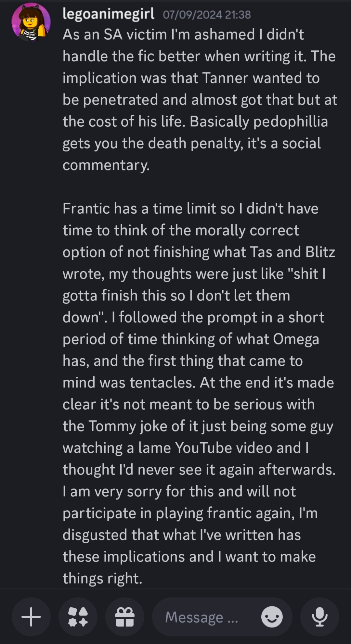
Task: Tap the 07/09/2024 21:38 message timestamp
Action: point(207,15)
